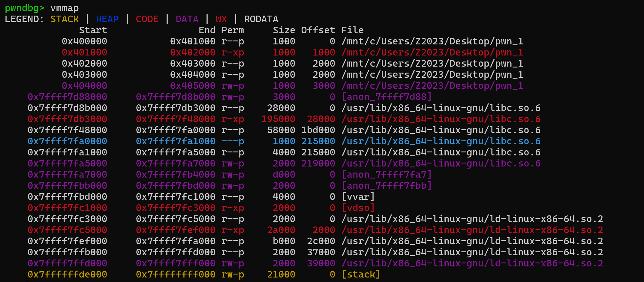The image size is (644, 282).
Task: Click the underlined WX legend entry
Action: click(x=221, y=19)
